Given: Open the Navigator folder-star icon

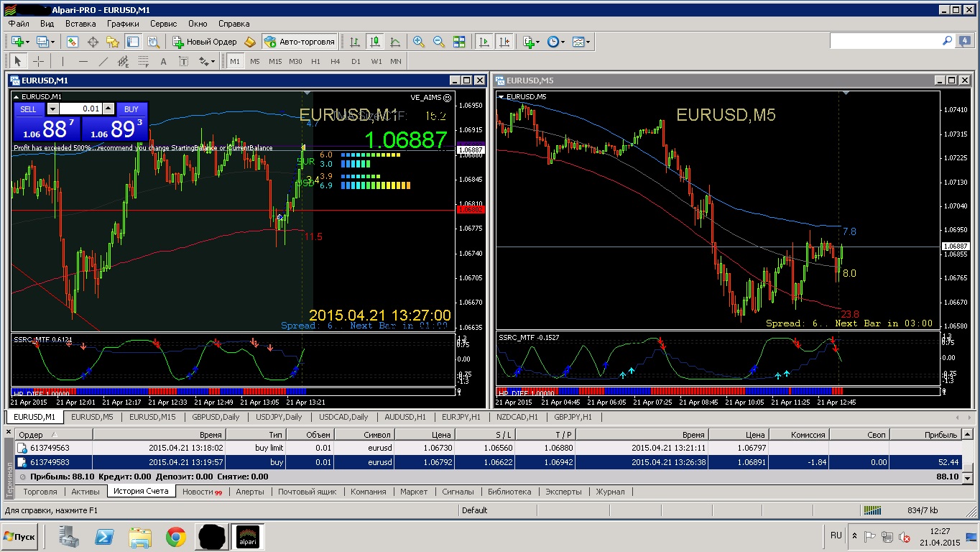Looking at the screenshot, I should (113, 42).
